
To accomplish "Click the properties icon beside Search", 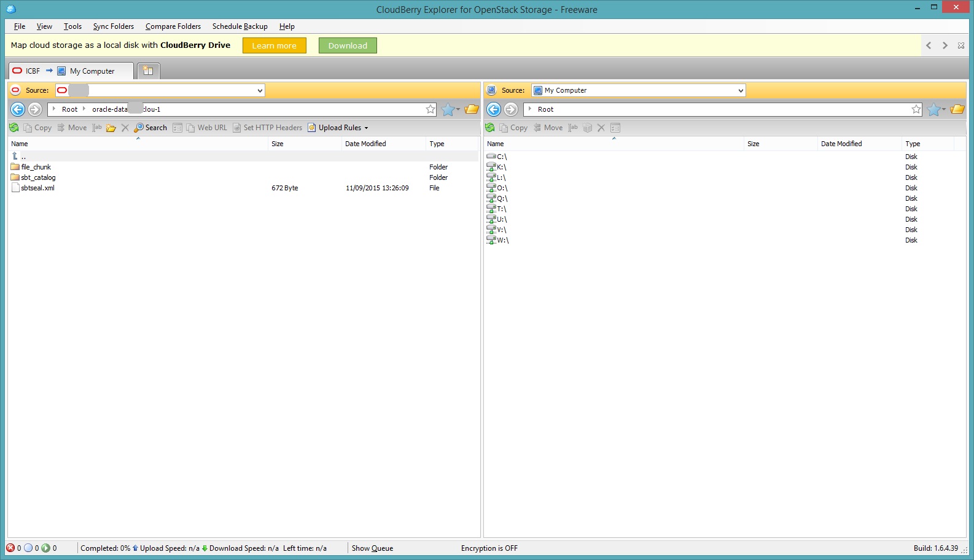I will pos(177,128).
